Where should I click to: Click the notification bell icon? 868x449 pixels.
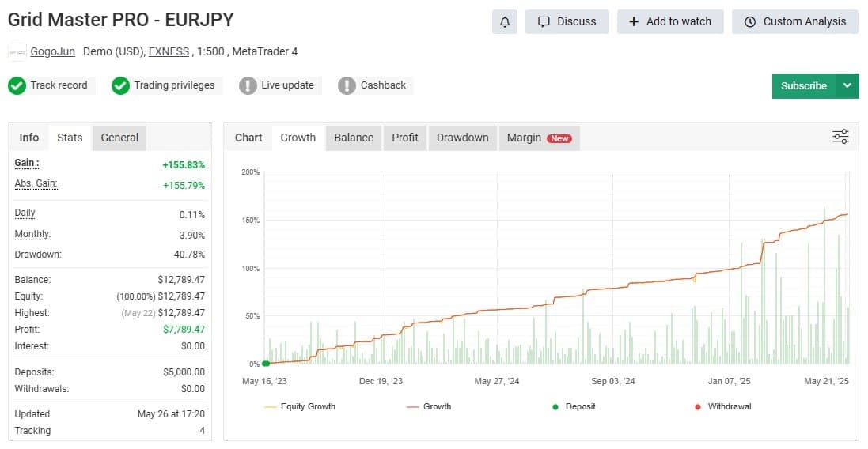click(504, 22)
